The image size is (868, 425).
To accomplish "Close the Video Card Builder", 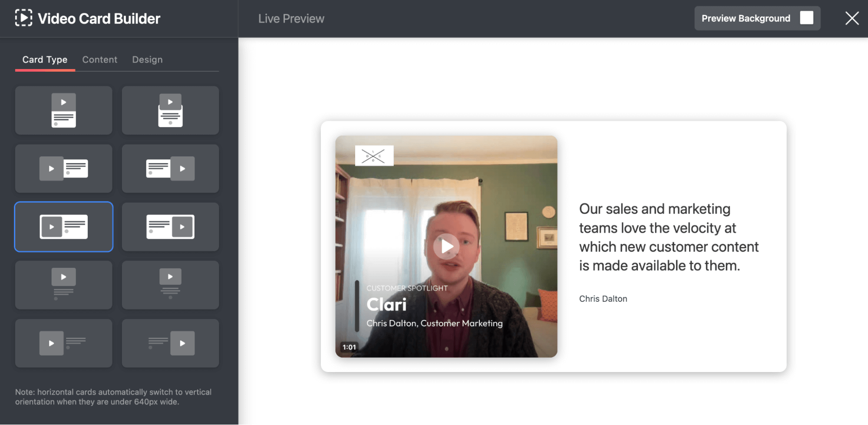I will coord(851,18).
